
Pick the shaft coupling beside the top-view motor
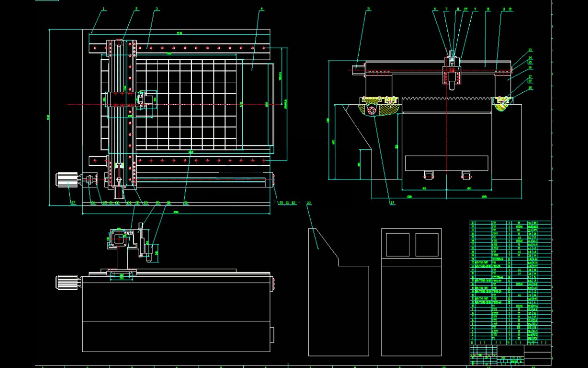[90, 180]
